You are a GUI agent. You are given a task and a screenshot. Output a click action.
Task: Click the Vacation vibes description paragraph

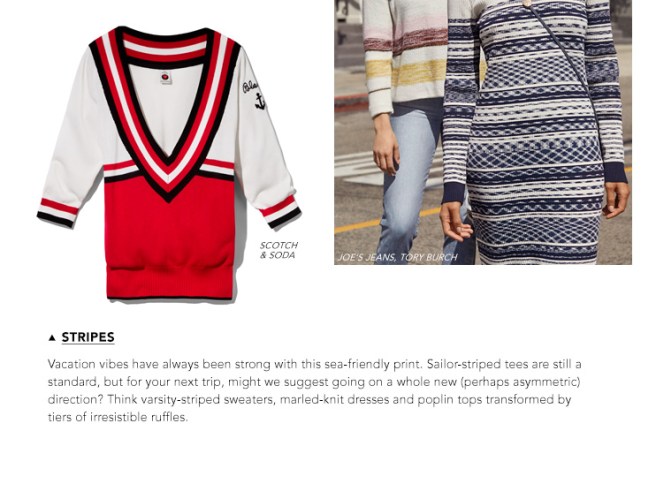314,390
